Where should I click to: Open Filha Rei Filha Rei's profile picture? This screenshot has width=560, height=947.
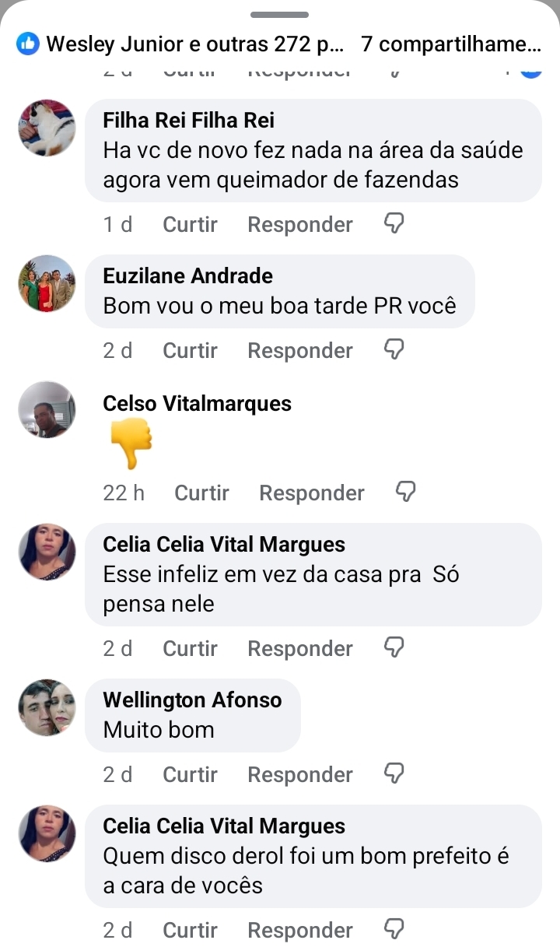pyautogui.click(x=47, y=128)
